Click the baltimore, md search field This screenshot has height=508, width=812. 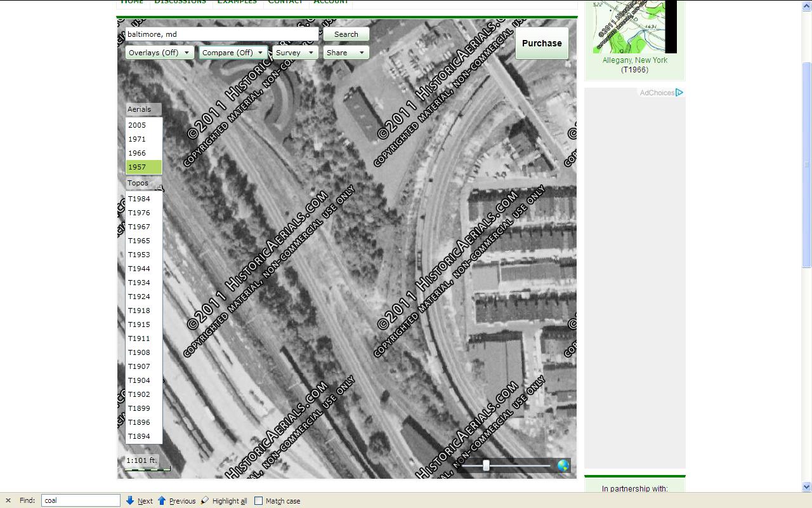pyautogui.click(x=221, y=34)
